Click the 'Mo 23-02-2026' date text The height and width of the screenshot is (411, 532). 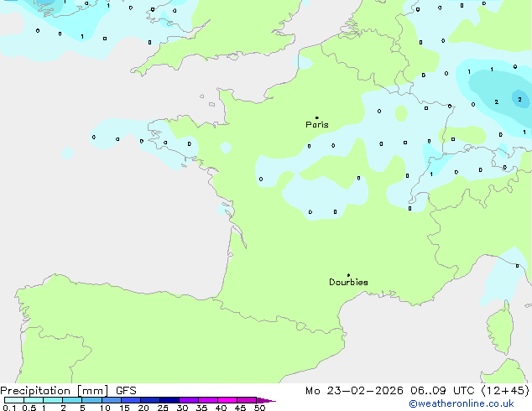click(x=354, y=391)
